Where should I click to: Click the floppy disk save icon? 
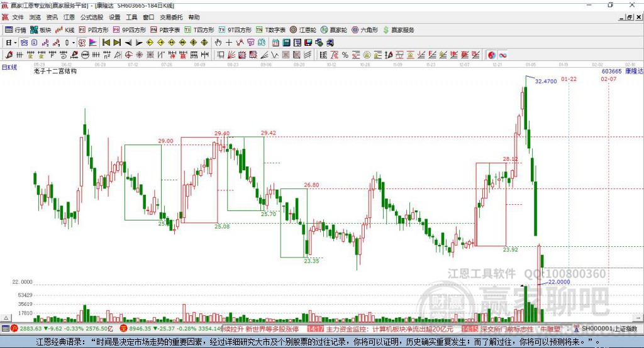pos(308,43)
